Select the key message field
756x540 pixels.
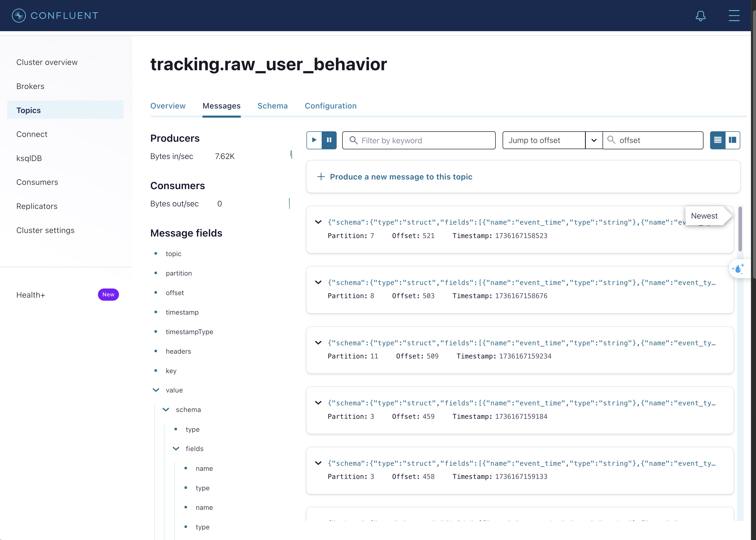[171, 371]
